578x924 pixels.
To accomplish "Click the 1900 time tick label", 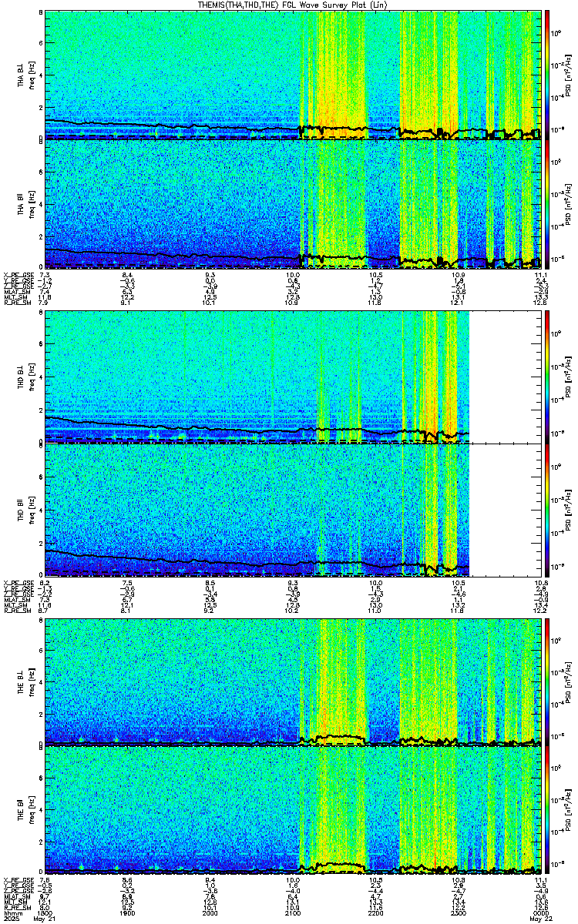I will [128, 912].
